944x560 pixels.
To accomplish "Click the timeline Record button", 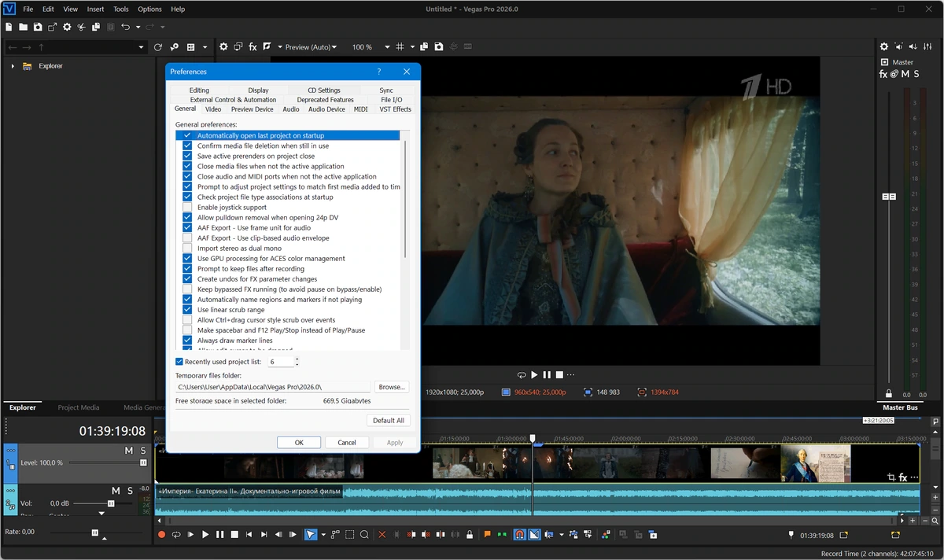I will 161,535.
